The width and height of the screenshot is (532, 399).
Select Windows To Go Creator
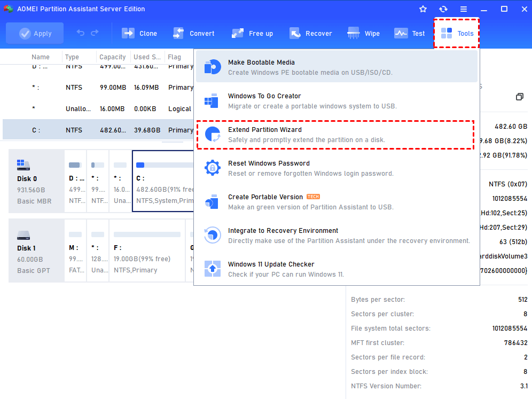(337, 101)
